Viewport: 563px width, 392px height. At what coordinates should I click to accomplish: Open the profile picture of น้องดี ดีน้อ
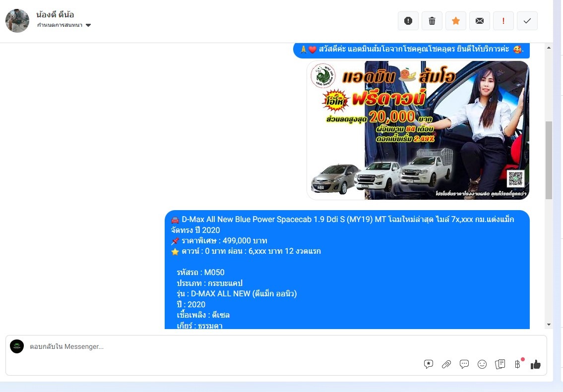pyautogui.click(x=17, y=21)
